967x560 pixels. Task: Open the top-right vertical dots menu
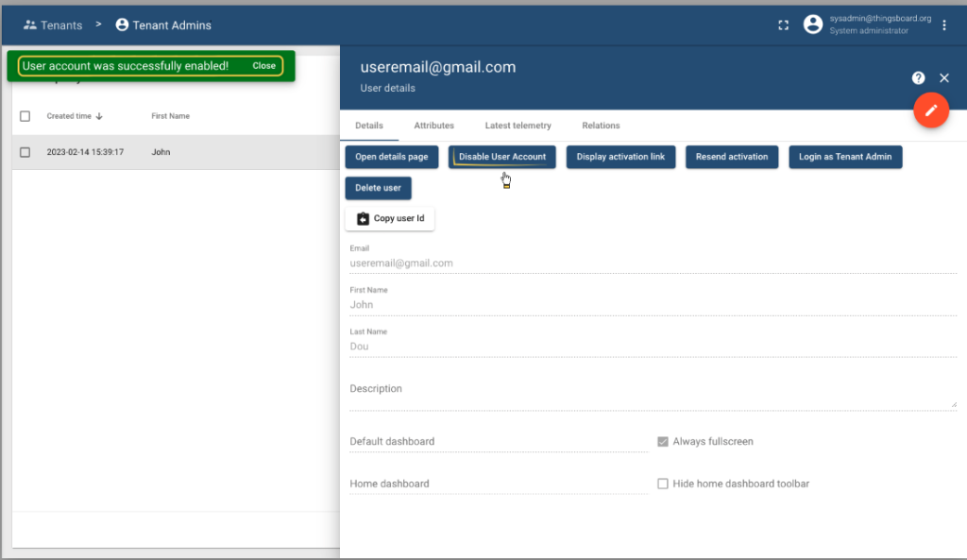click(944, 24)
